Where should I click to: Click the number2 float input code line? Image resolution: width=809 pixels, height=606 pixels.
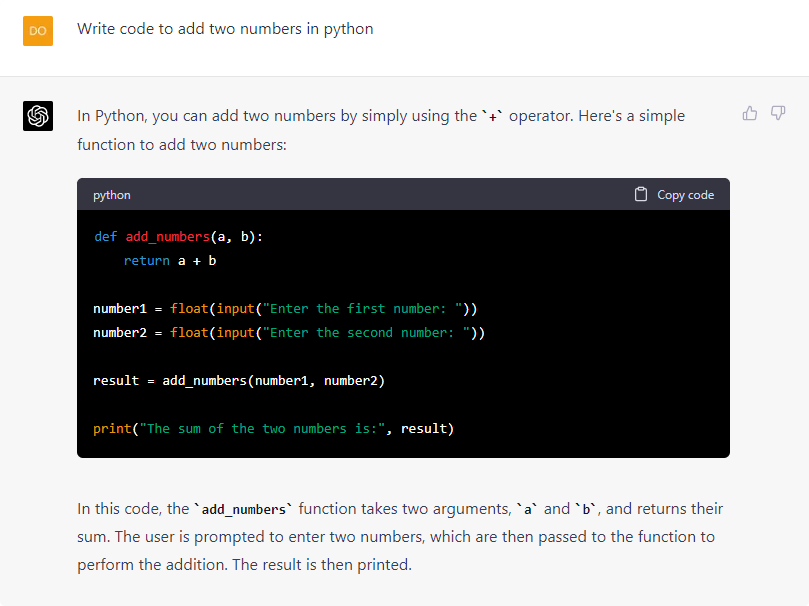(x=289, y=333)
